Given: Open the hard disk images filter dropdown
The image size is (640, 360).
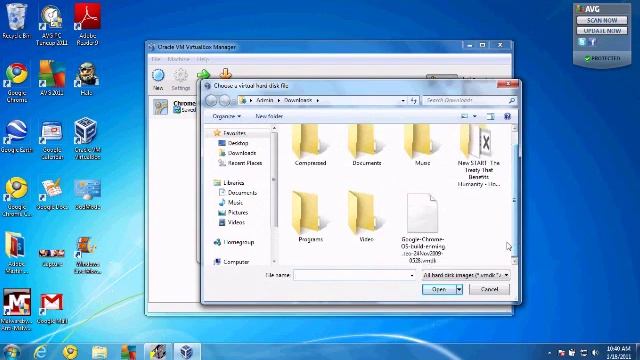Looking at the screenshot, I should click(x=466, y=275).
